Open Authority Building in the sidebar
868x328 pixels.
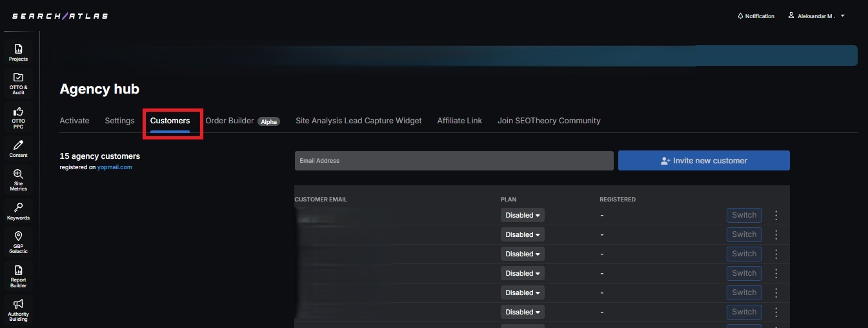tap(18, 310)
